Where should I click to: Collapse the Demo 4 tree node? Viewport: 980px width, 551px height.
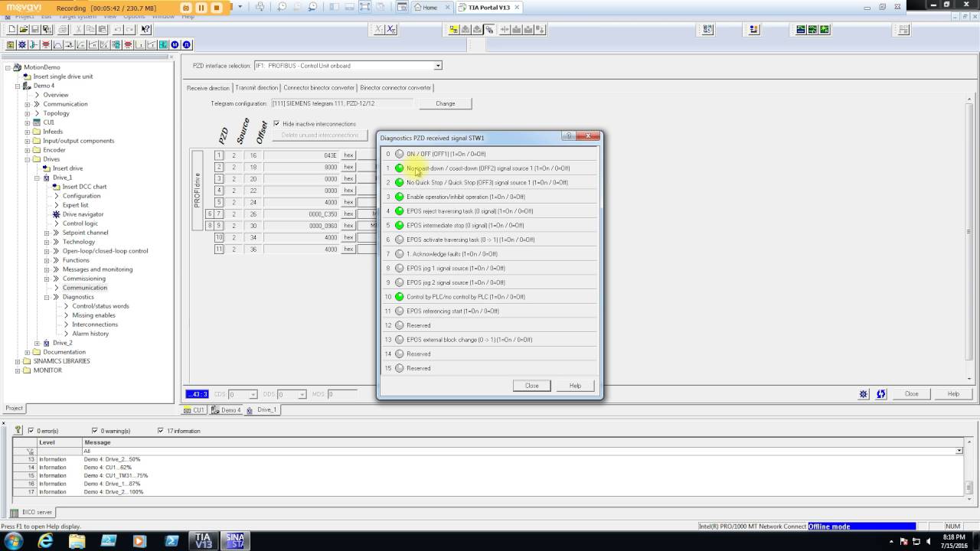[18, 86]
